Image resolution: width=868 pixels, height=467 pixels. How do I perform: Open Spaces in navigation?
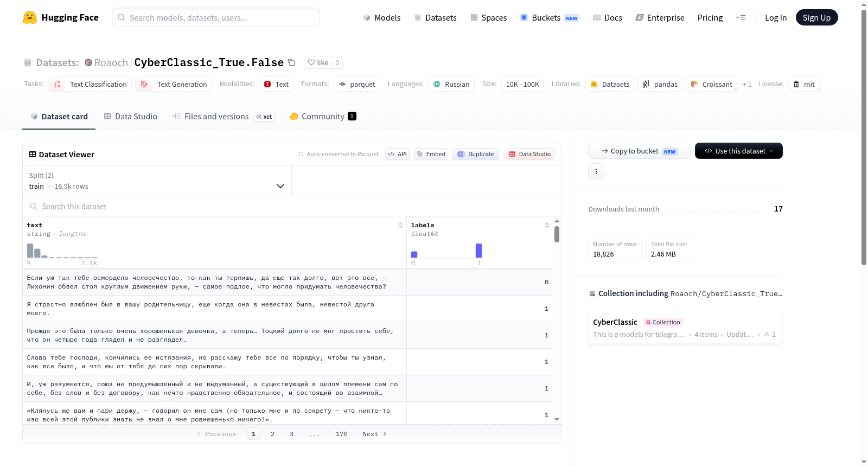point(488,17)
